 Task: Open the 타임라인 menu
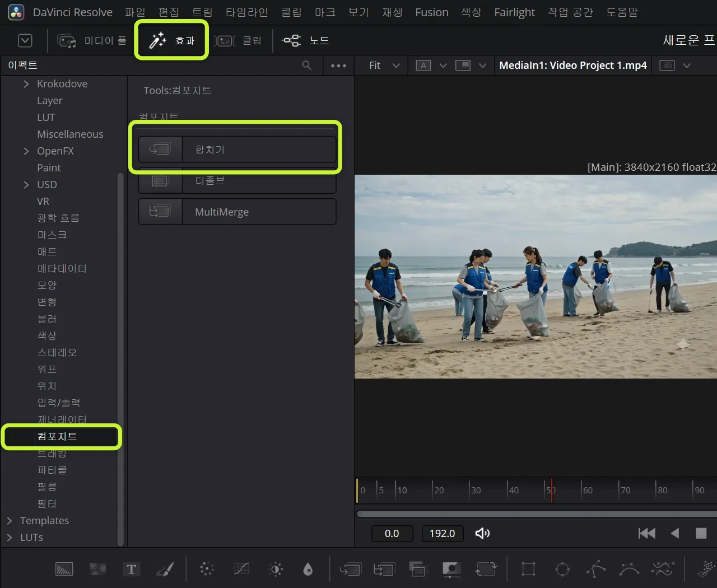(x=247, y=12)
